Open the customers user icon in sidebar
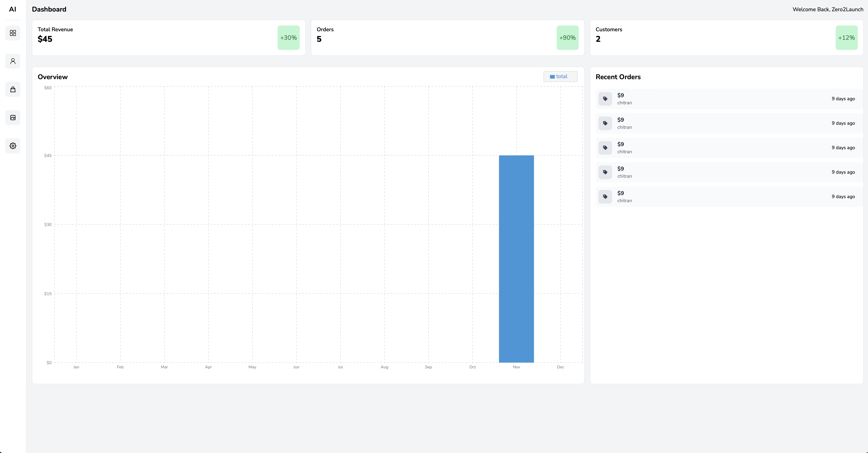This screenshot has height=453, width=868. pos(13,61)
